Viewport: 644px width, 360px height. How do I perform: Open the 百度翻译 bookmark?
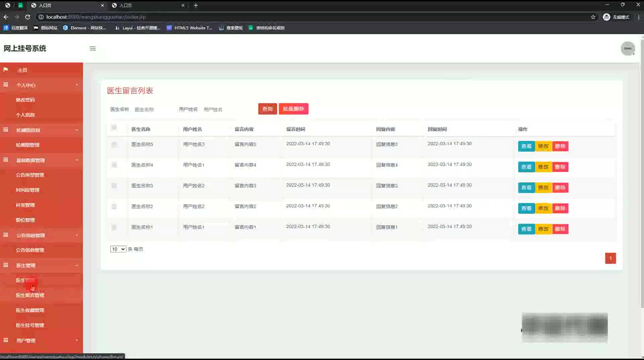tap(15, 28)
